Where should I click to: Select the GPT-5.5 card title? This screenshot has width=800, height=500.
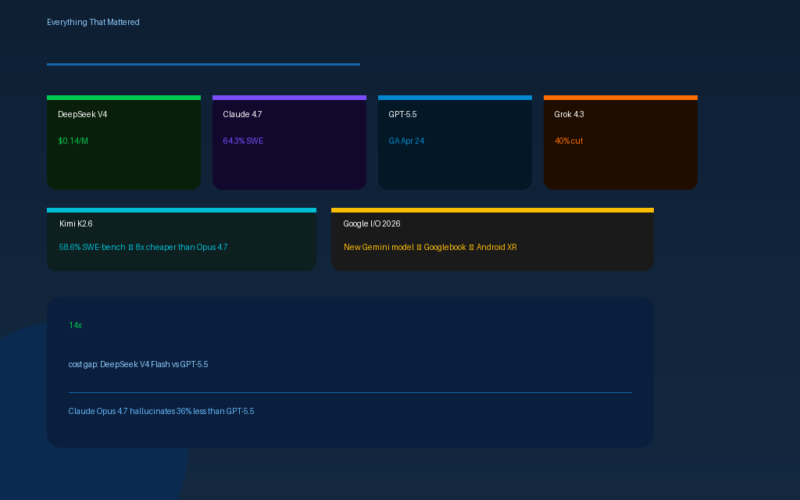tap(403, 114)
